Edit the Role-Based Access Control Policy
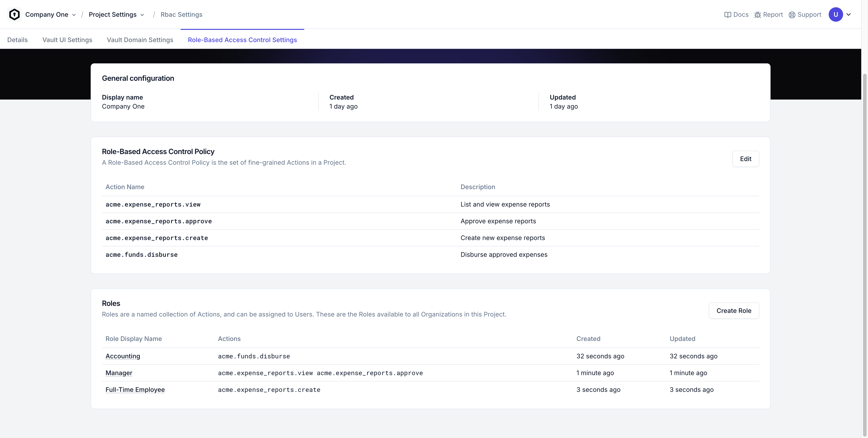 pyautogui.click(x=745, y=159)
